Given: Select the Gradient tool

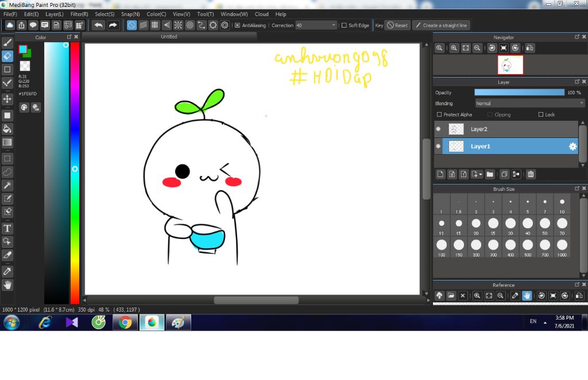Looking at the screenshot, I should tap(7, 143).
